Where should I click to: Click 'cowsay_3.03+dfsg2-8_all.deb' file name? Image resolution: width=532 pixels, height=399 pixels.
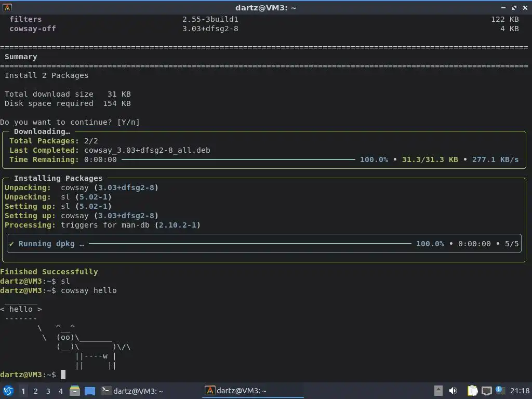click(x=147, y=150)
